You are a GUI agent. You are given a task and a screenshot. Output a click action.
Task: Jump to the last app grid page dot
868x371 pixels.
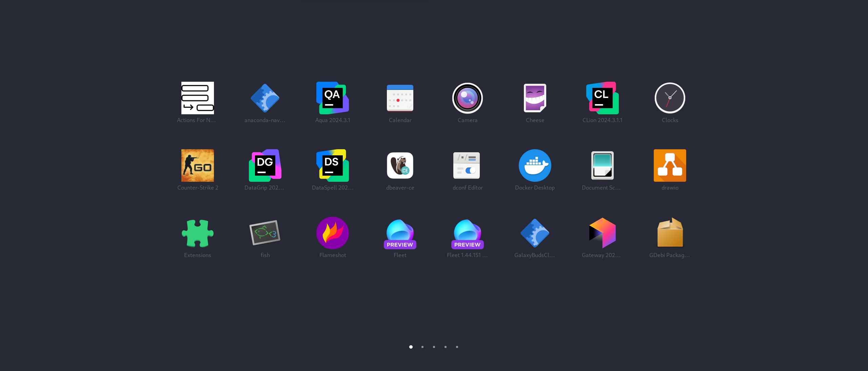coord(457,347)
